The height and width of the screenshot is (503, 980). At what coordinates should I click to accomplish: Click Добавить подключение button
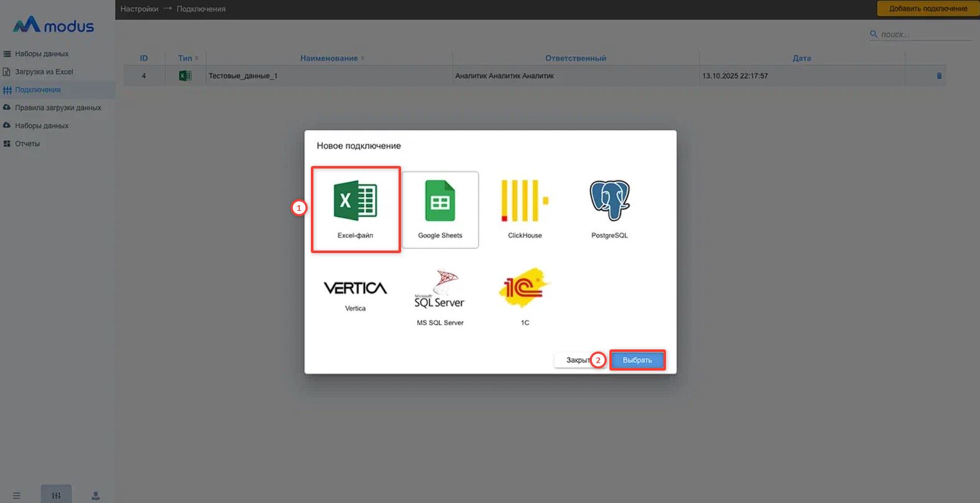click(x=928, y=9)
